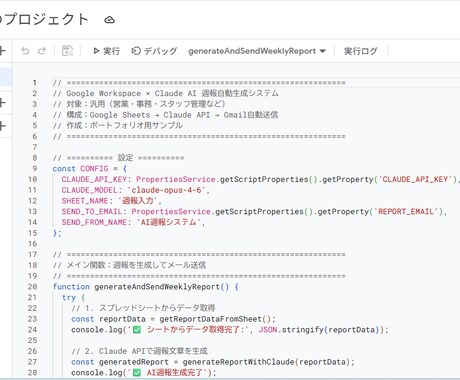Click the undo arrow icon
Viewport: 460px width, 380px height.
point(25,51)
